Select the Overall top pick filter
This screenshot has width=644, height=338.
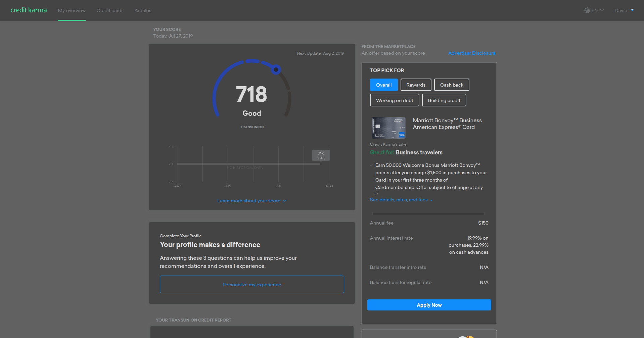pos(384,85)
